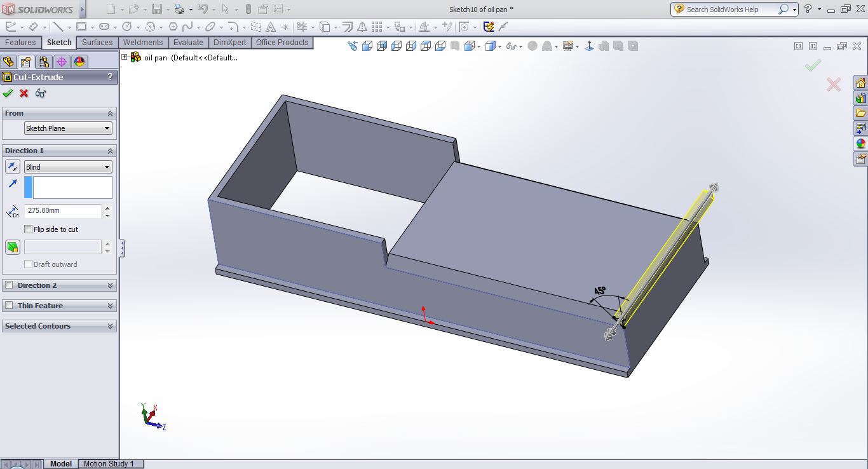The height and width of the screenshot is (469, 868).
Task: Click the Normal To view icon
Action: coord(589,46)
